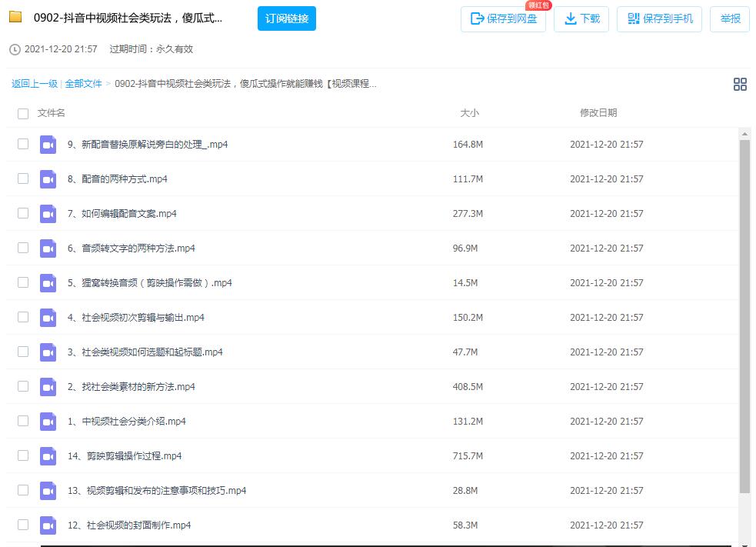
Task: Click video icon for 12、社会视频的封面制作.mp4
Action: point(48,525)
